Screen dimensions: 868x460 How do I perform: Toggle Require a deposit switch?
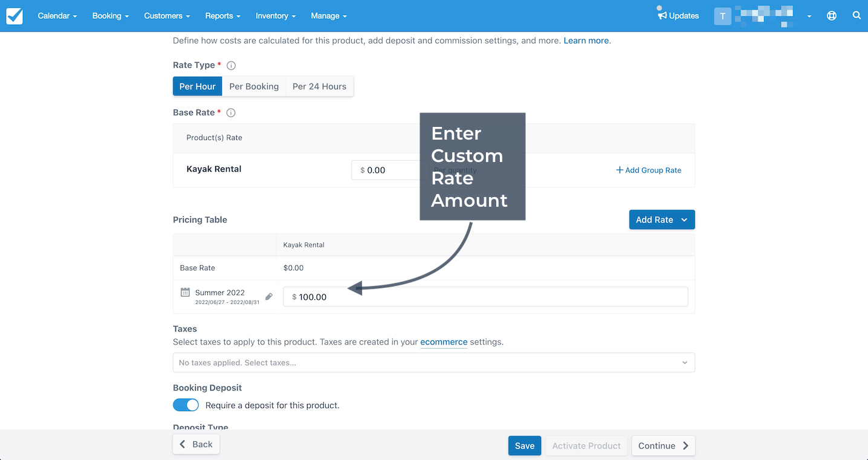[x=186, y=405]
